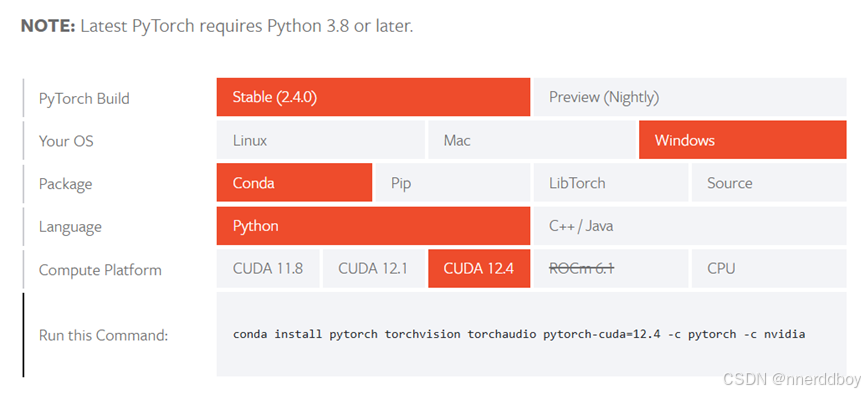Choose Conda as the package

pyautogui.click(x=294, y=183)
